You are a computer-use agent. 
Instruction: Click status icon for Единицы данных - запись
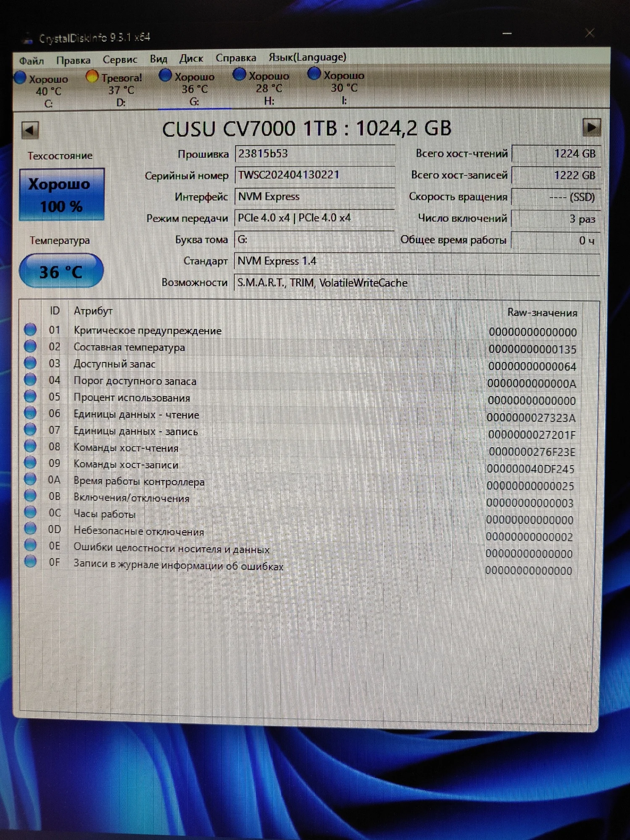[30, 430]
